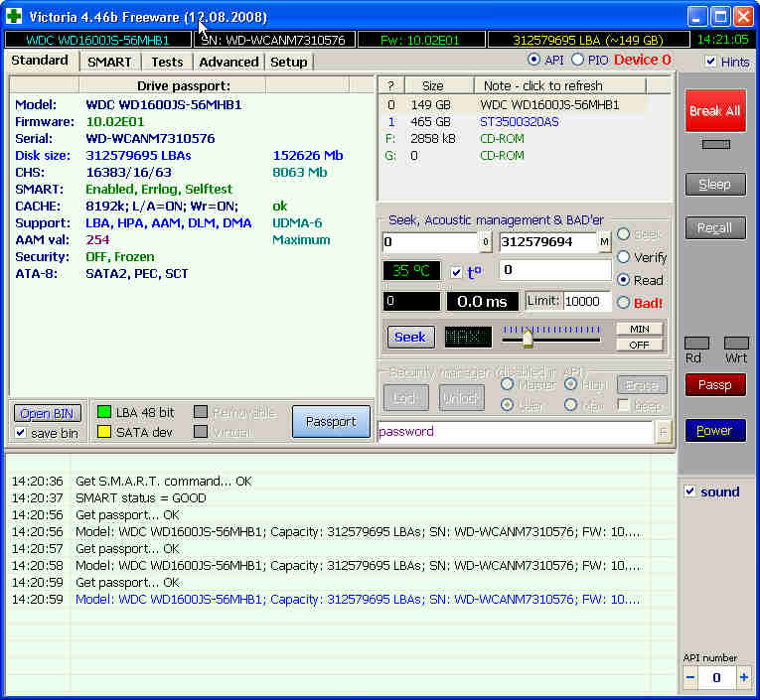This screenshot has height=700, width=760.
Task: Click the small indicator under Break All
Action: point(716,144)
